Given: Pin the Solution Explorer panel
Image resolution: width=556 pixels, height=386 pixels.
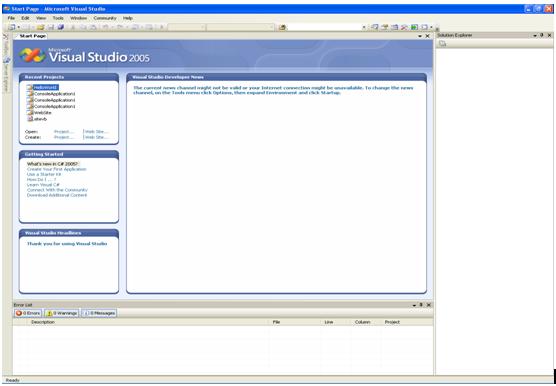Looking at the screenshot, I should tap(541, 35).
